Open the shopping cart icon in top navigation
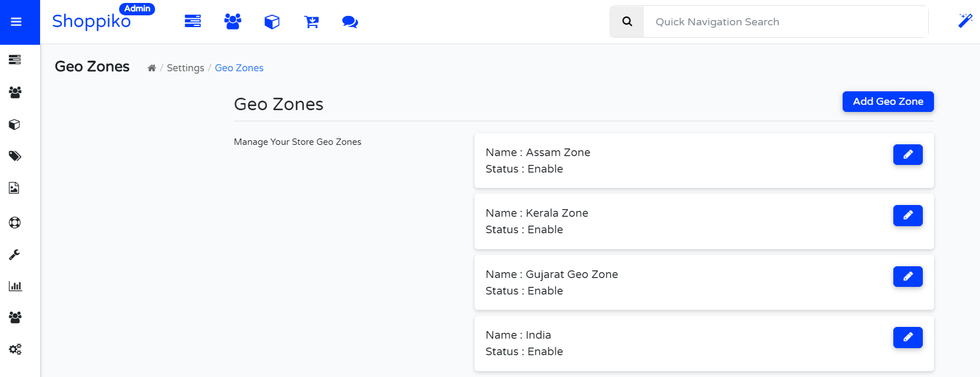This screenshot has height=377, width=980. click(x=311, y=22)
